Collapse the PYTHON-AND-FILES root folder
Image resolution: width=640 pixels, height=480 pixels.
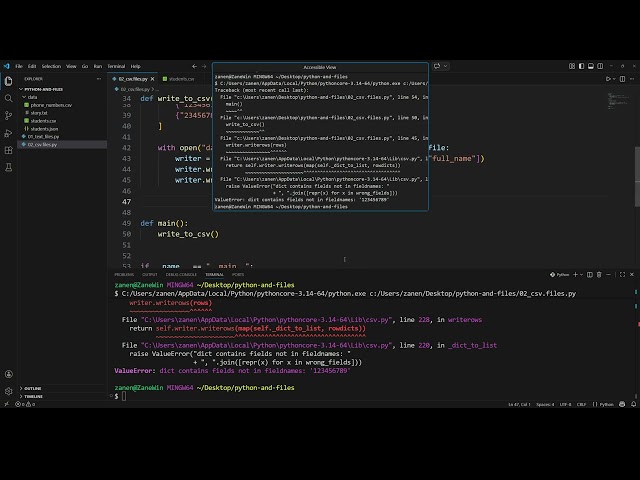click(x=41, y=89)
